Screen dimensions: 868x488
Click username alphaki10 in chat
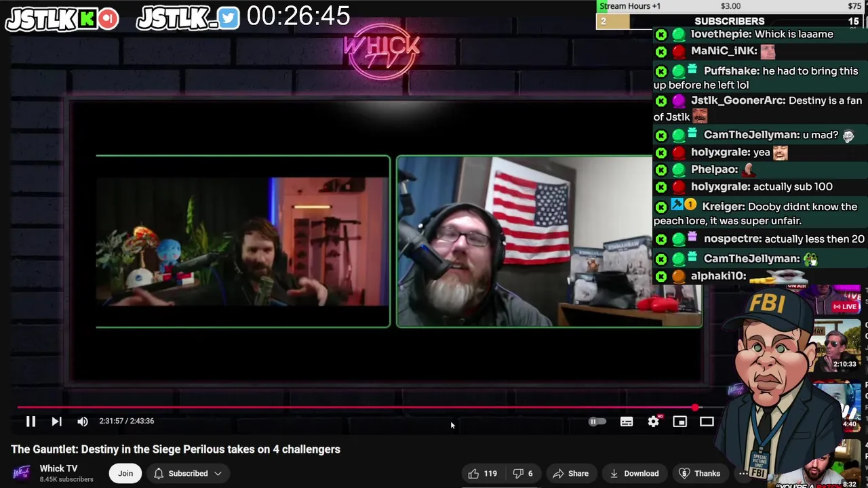tap(718, 276)
